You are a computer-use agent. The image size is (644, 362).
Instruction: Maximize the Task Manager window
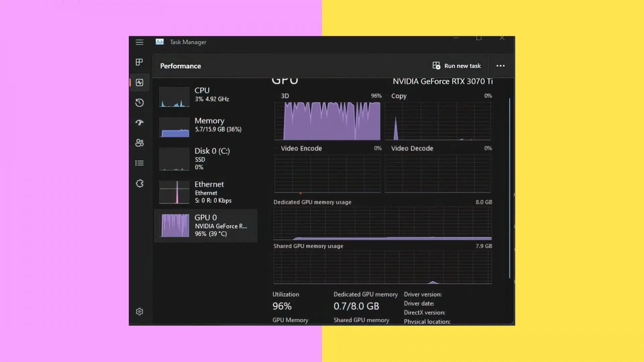pyautogui.click(x=479, y=38)
